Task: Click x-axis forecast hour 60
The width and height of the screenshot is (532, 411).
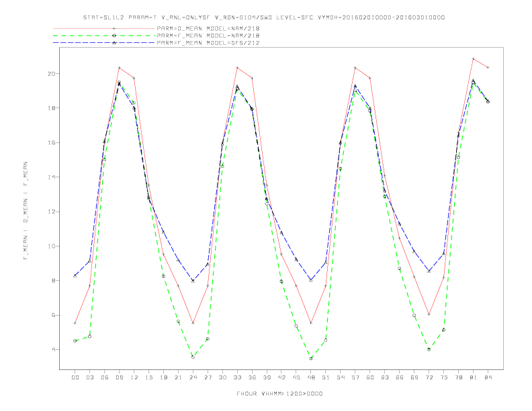Action: (370, 377)
